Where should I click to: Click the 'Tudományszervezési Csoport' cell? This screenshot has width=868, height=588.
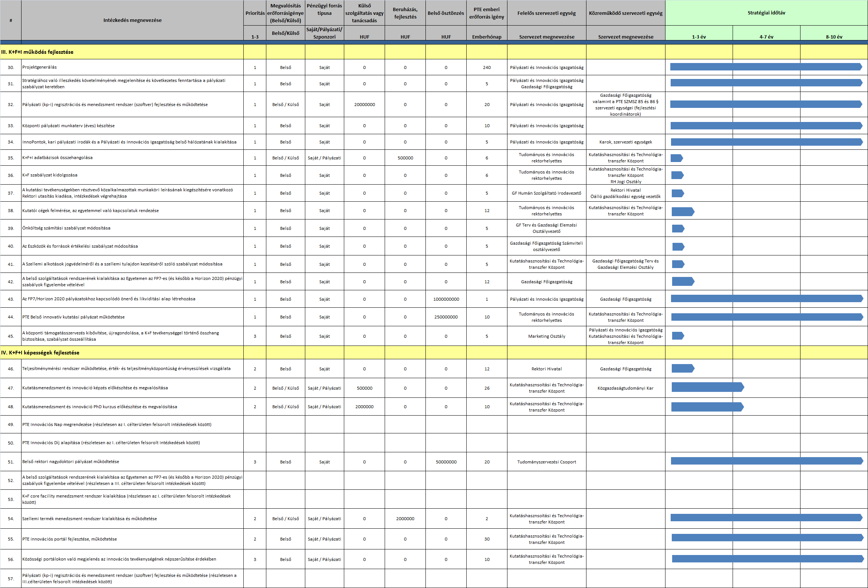546,462
